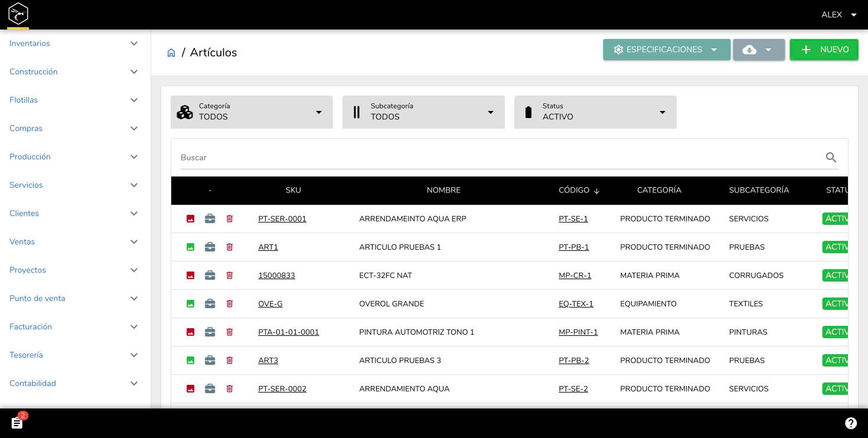This screenshot has height=438, width=868.
Task: Expand the Punto de venta sidebar menu
Action: pos(75,299)
